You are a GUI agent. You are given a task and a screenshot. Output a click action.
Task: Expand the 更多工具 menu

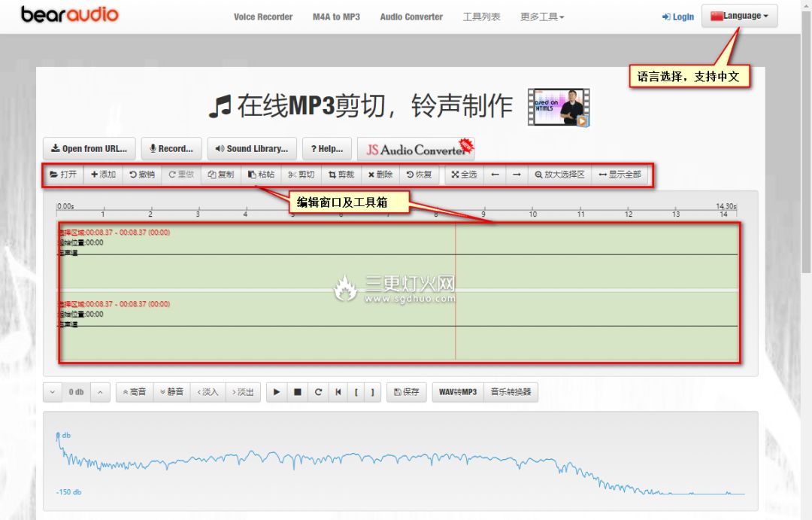click(542, 17)
